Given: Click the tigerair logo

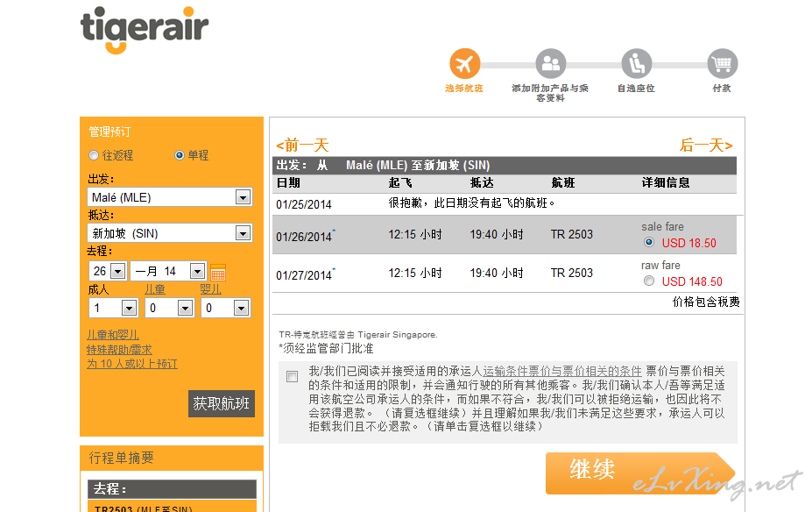Looking at the screenshot, I should [x=144, y=30].
